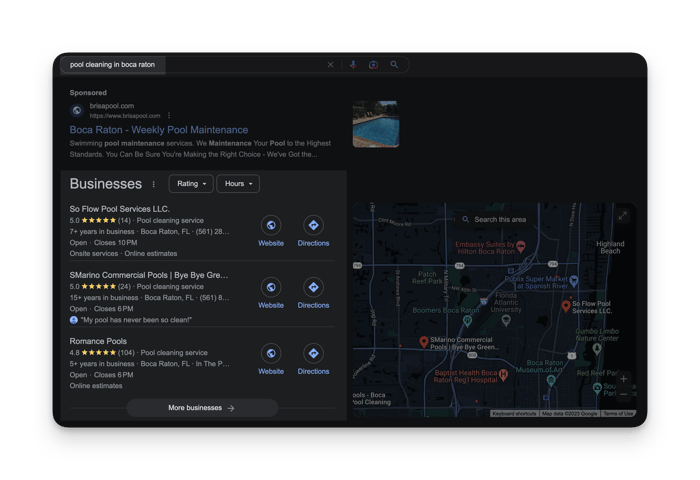Open image search camera icon
Screen dimensions: 700x480
[374, 65]
